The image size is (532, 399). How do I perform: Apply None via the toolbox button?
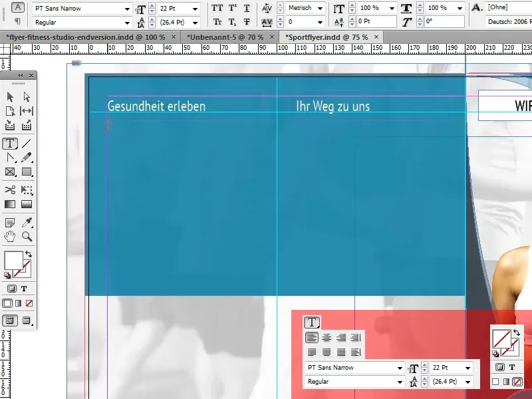29,303
